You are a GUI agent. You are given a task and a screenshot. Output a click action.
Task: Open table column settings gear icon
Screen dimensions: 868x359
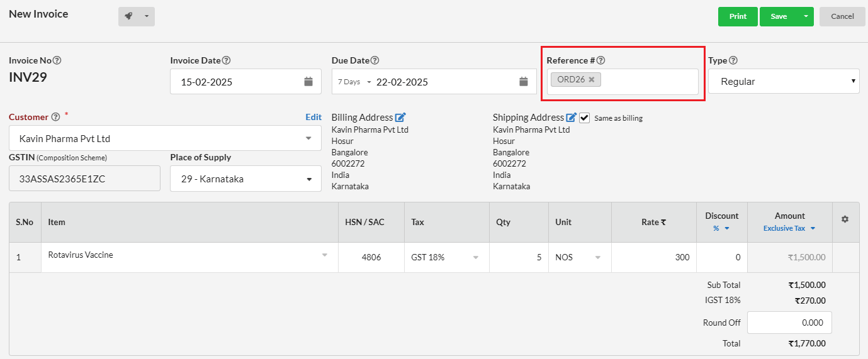pyautogui.click(x=845, y=219)
